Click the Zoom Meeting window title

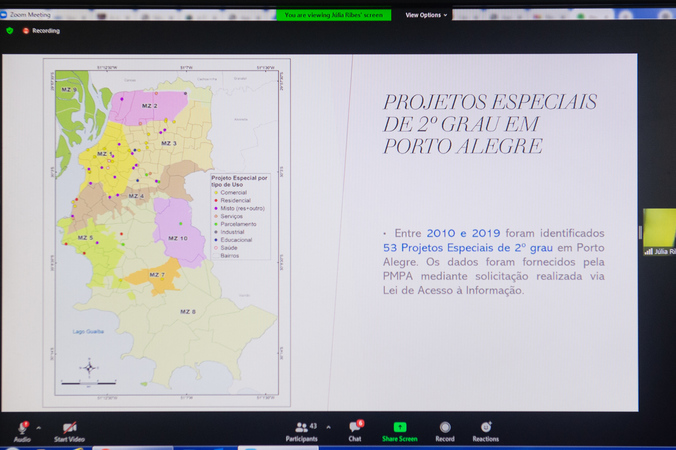tap(30, 15)
